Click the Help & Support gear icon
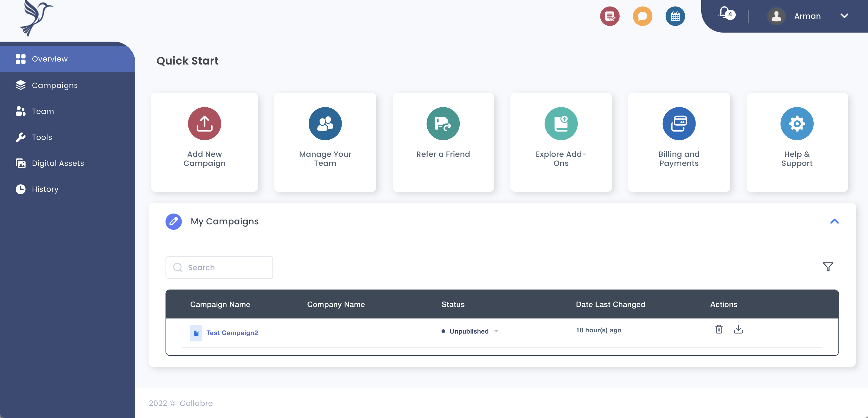 pyautogui.click(x=796, y=124)
